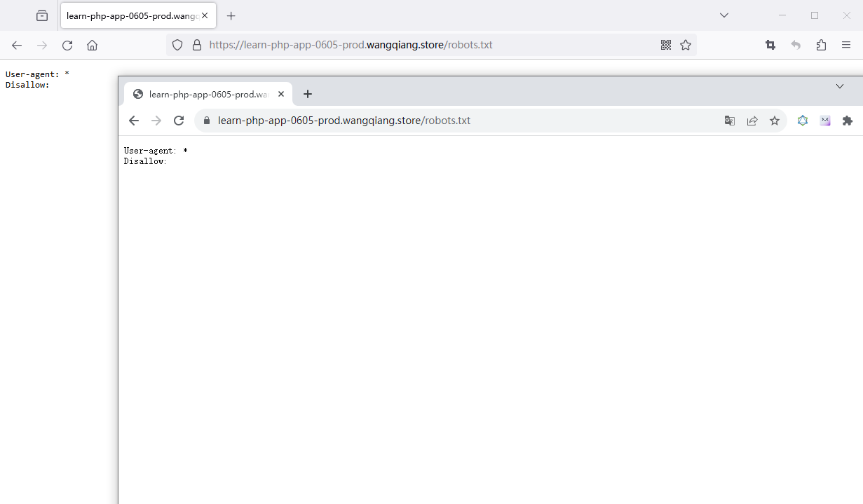863x504 pixels.
Task: Select the Chrome learn-php-app tab
Action: tap(208, 94)
